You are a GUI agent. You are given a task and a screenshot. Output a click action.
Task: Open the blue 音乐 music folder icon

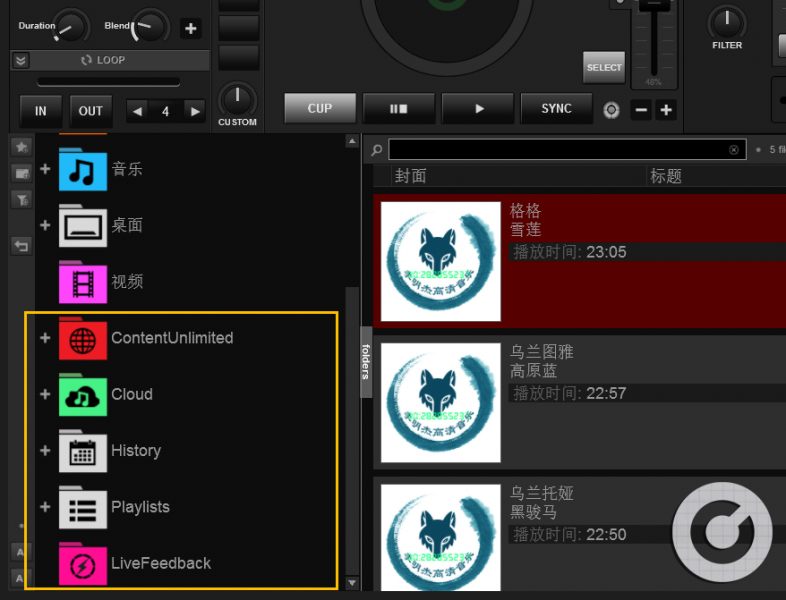pos(83,169)
